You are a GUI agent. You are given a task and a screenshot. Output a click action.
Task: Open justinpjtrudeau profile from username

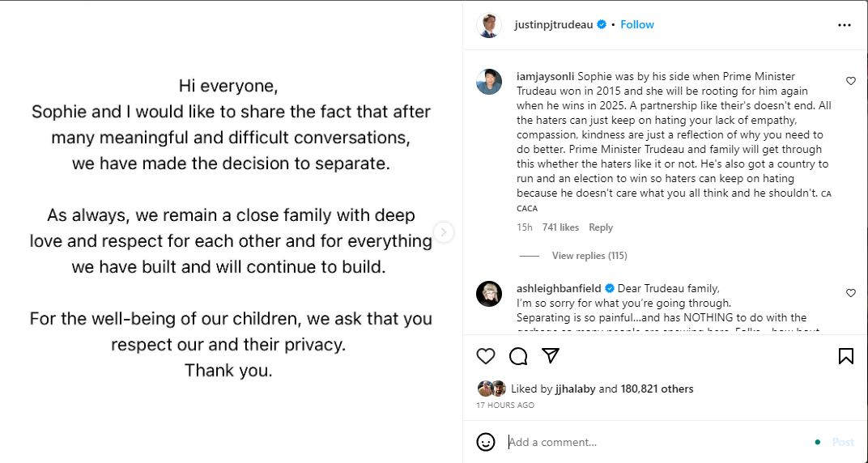click(553, 25)
